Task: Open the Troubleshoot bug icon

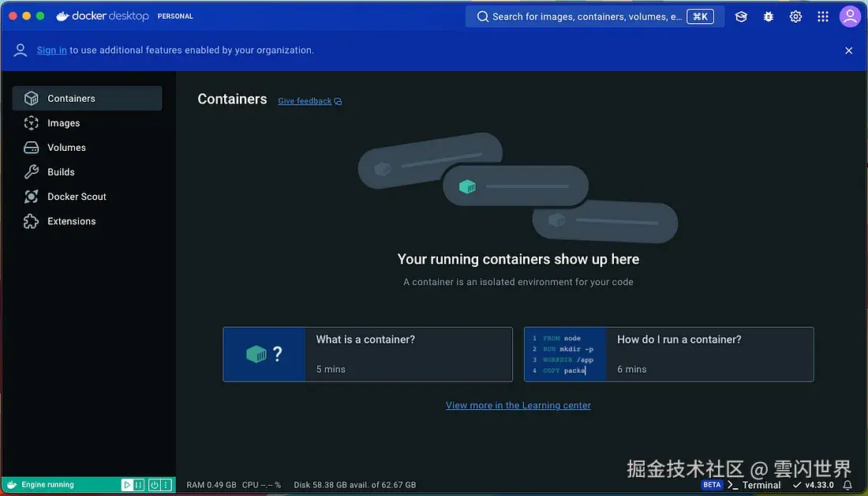Action: (769, 17)
